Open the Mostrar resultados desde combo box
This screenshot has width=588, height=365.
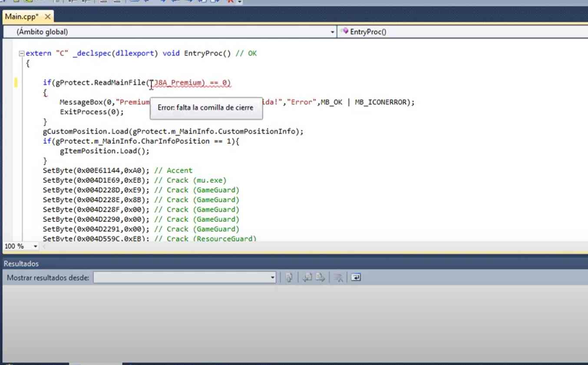point(185,277)
